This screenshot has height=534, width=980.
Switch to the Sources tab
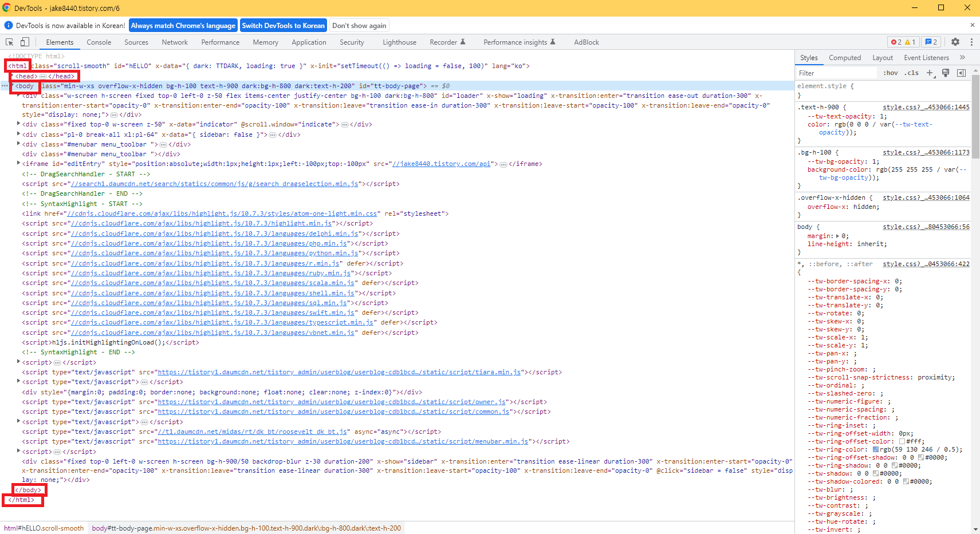pos(136,42)
